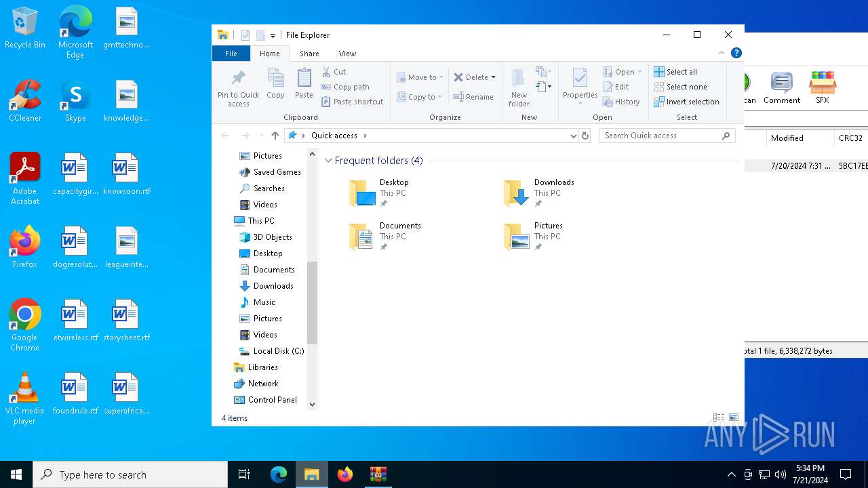Select Libraries in navigation pane
Screen dimensions: 868x488
tap(256, 367)
